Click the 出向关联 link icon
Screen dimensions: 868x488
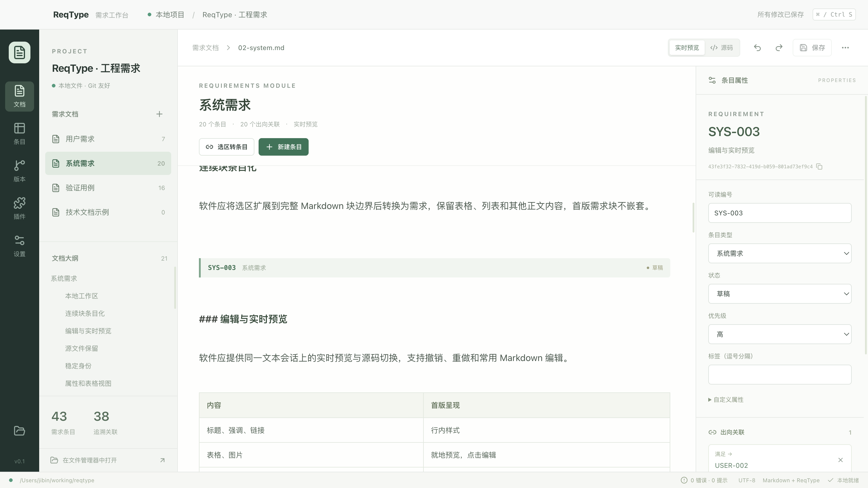(712, 432)
